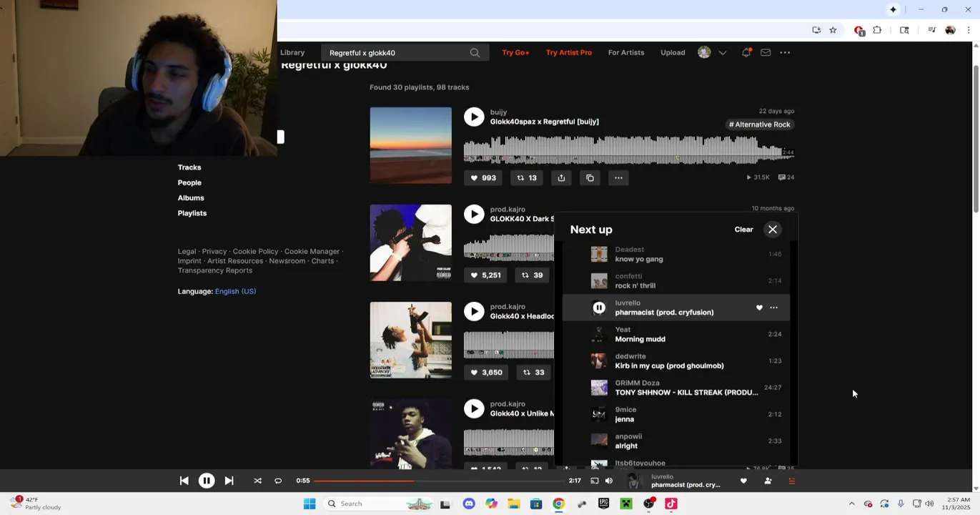Open Epic Games launcher from taskbar
The width and height of the screenshot is (980, 515).
tap(604, 504)
